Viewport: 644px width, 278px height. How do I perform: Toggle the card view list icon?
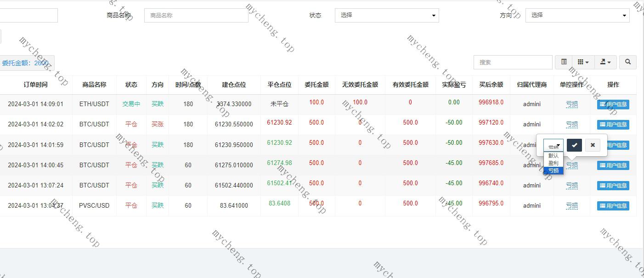[x=564, y=62]
